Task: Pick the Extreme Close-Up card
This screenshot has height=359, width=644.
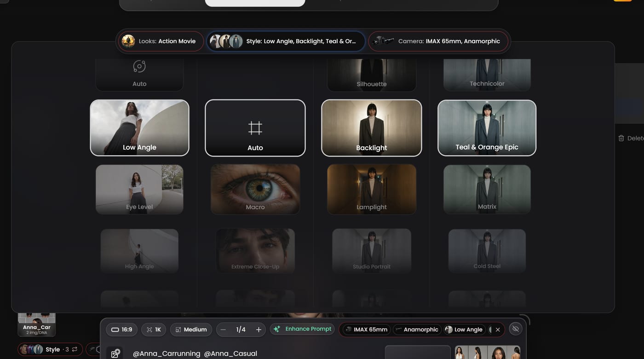Action: 255,251
